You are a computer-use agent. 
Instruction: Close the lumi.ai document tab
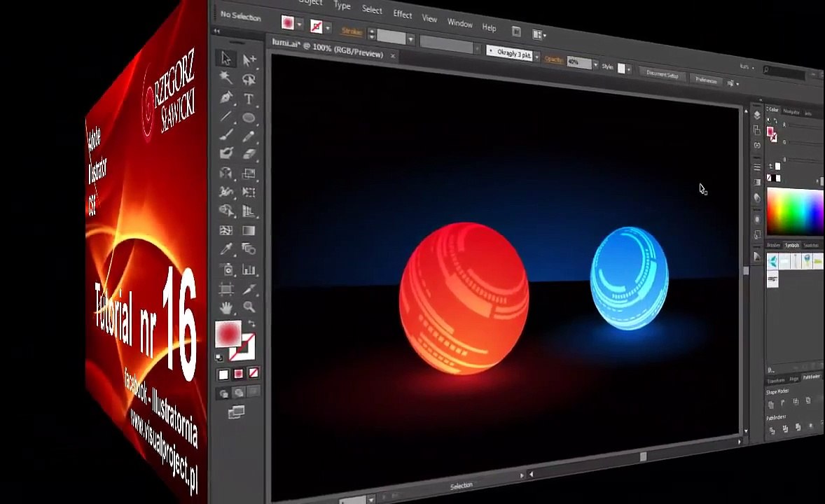tap(392, 56)
